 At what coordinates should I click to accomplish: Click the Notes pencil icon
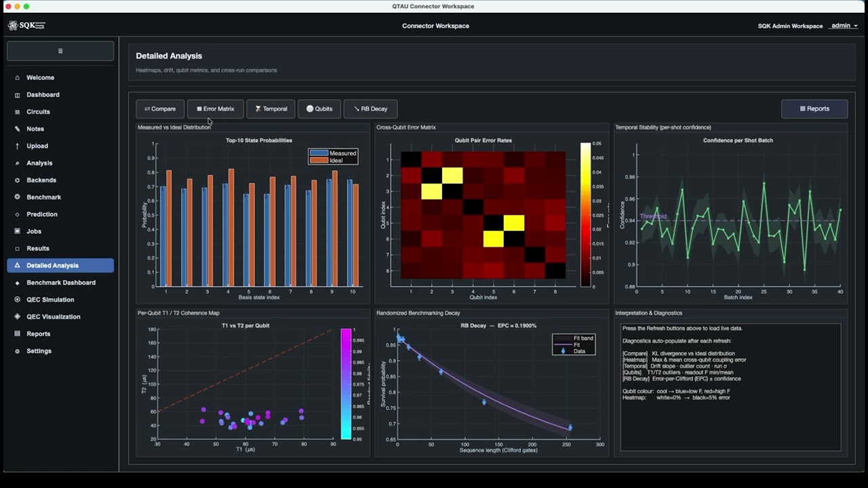[x=18, y=129]
